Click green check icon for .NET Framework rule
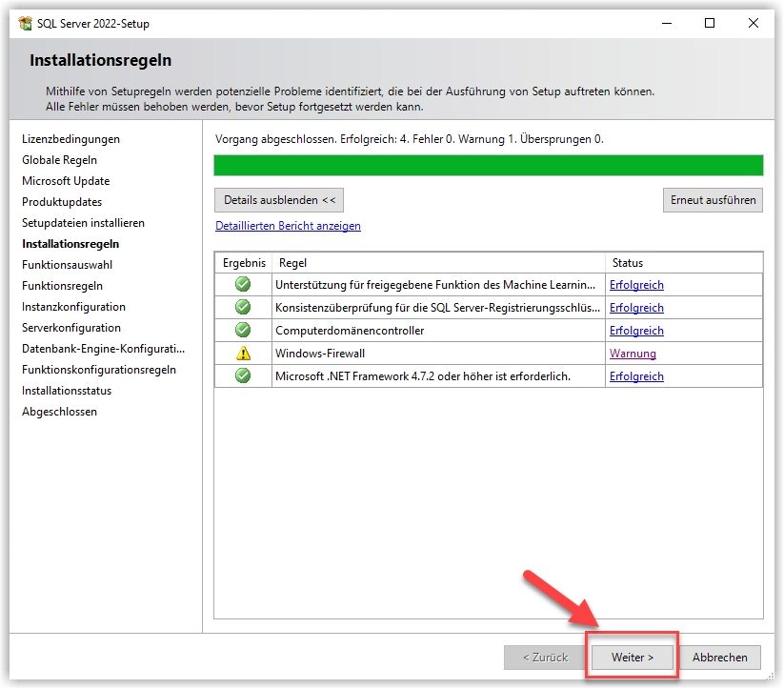The height and width of the screenshot is (689, 784). [x=243, y=375]
